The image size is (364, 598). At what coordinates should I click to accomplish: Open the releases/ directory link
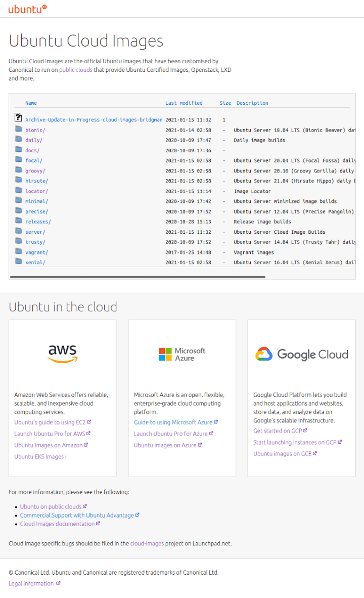tap(38, 222)
